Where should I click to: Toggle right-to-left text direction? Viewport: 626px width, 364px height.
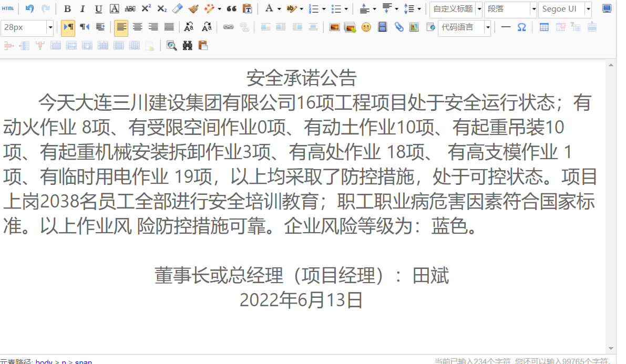[x=84, y=27]
